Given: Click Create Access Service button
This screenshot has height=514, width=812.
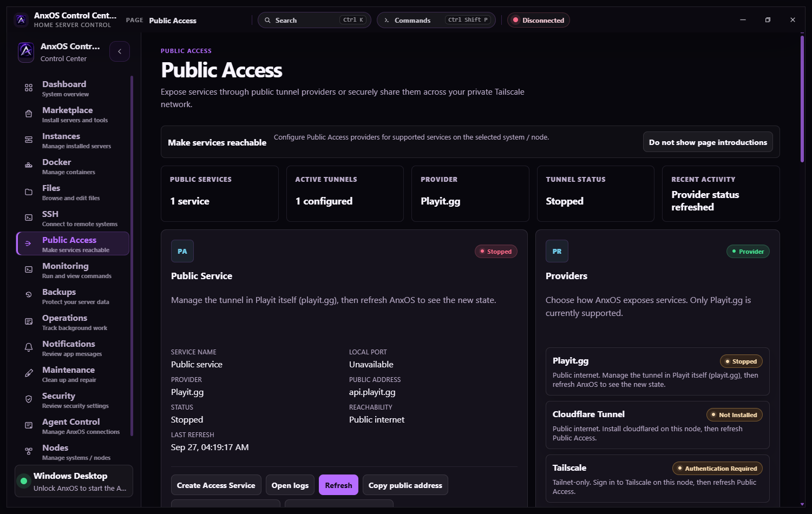Looking at the screenshot, I should coord(216,485).
